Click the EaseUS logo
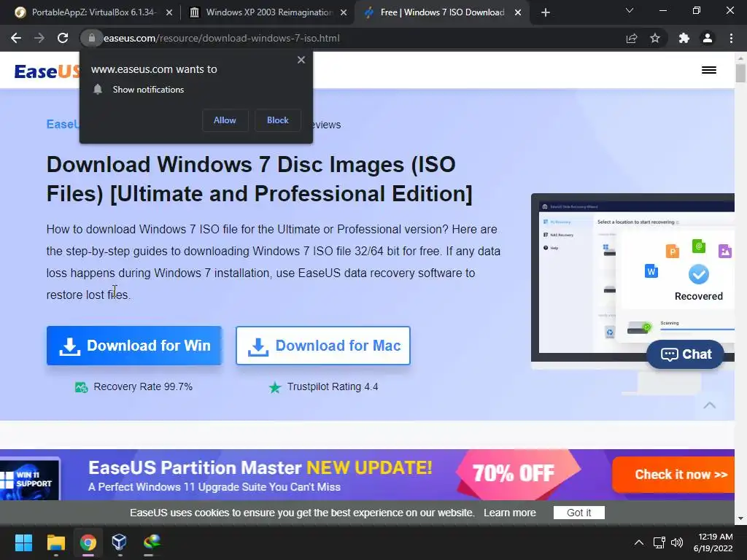The width and height of the screenshot is (747, 560). click(x=47, y=71)
